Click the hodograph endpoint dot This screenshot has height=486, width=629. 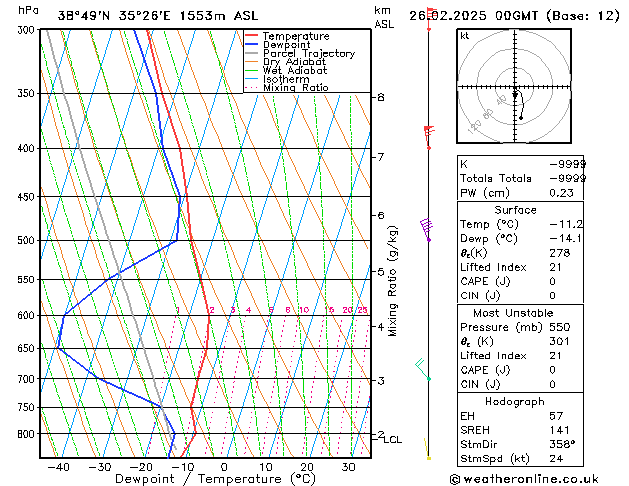[521, 118]
